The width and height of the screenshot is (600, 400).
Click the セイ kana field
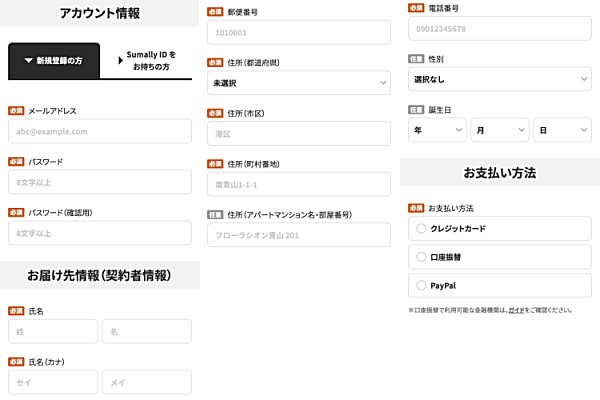pyautogui.click(x=53, y=382)
